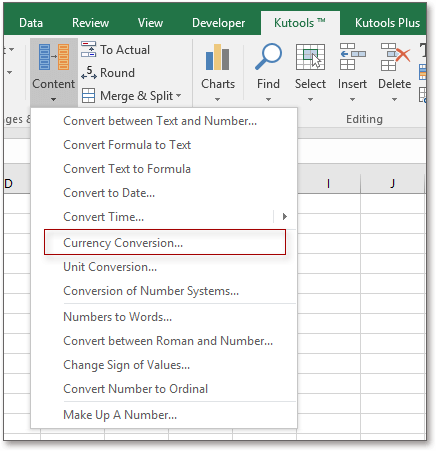Open the Content conversion icon
436x451 pixels.
pyautogui.click(x=54, y=57)
